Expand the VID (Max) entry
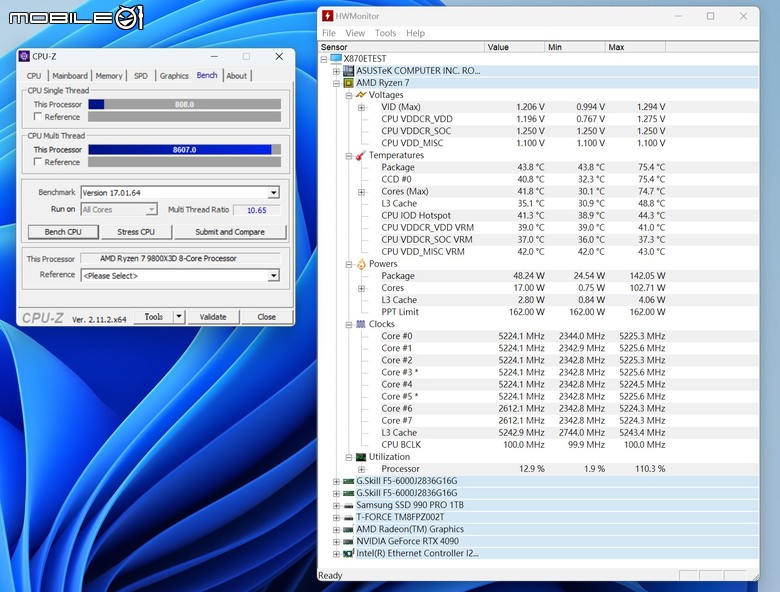The height and width of the screenshot is (592, 780). 361,107
